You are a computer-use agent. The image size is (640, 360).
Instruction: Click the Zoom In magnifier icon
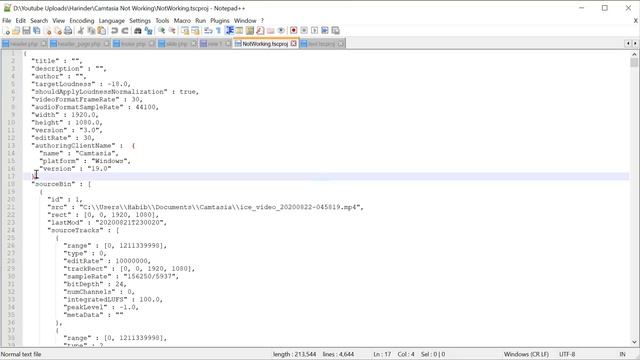pyautogui.click(x=162, y=31)
